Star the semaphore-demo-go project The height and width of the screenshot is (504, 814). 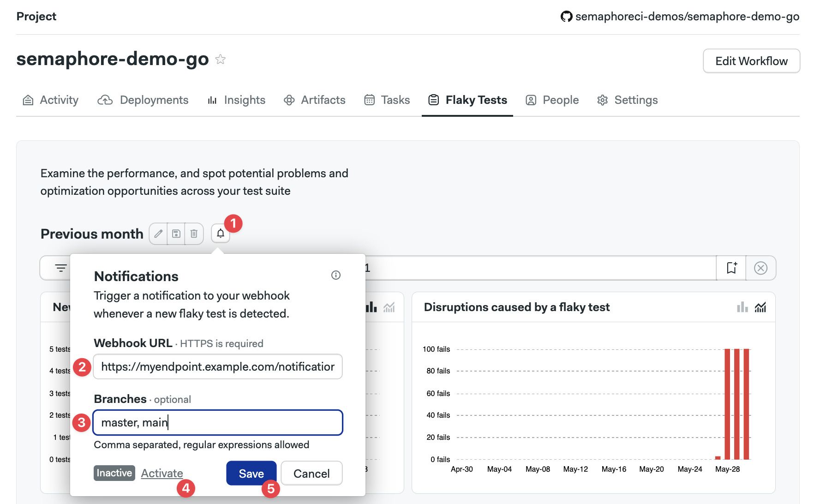pyautogui.click(x=221, y=59)
